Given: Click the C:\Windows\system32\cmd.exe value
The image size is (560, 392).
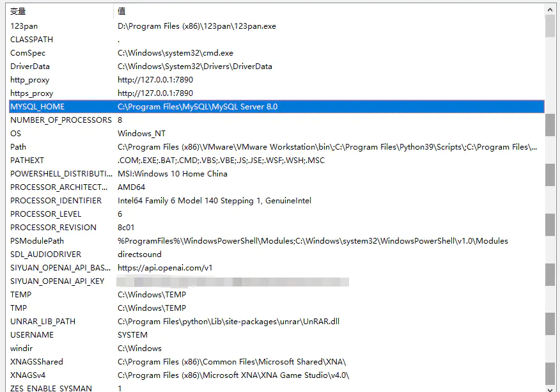Looking at the screenshot, I should click(x=175, y=53).
